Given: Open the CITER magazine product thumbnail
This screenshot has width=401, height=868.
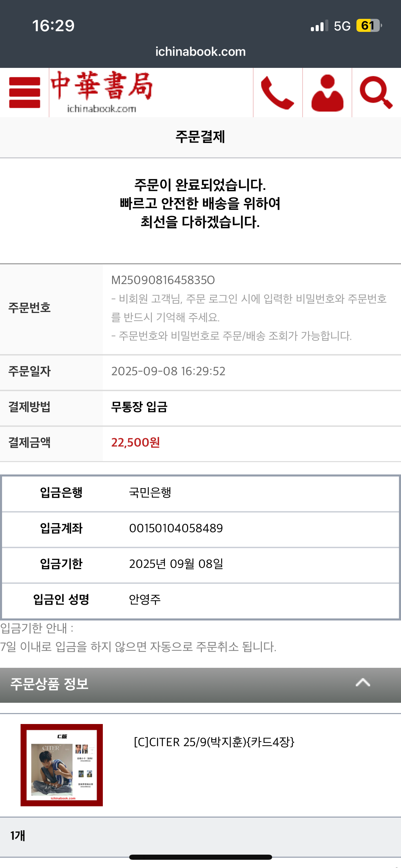Looking at the screenshot, I should [62, 765].
